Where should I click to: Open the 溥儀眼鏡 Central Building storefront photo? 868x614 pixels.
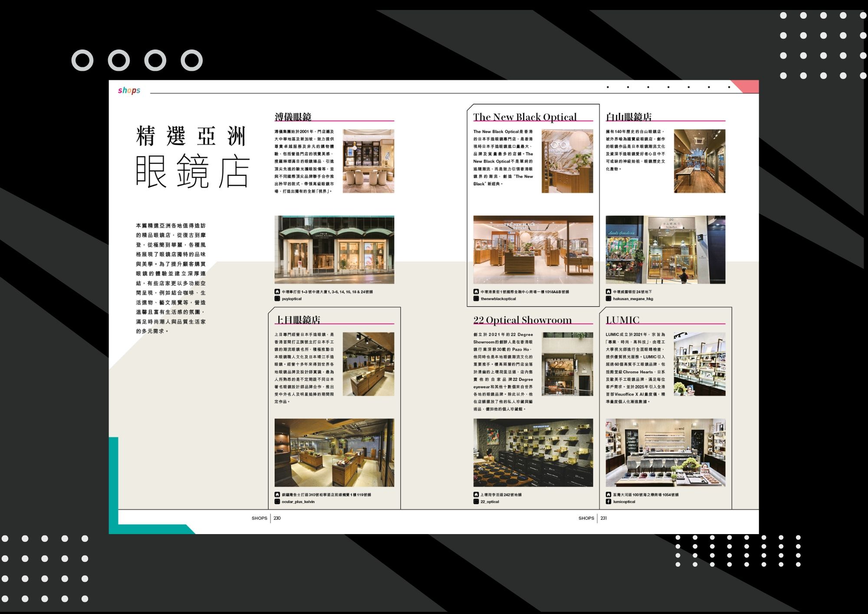click(x=334, y=250)
